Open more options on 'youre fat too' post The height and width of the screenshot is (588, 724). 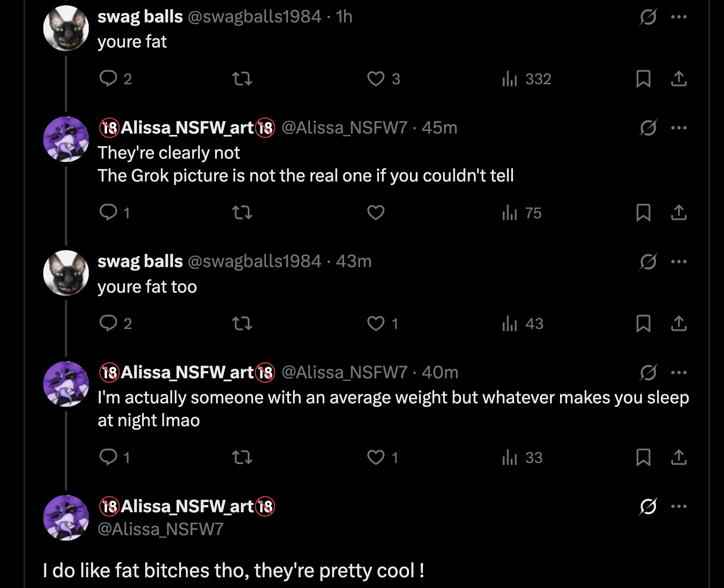coord(679,261)
